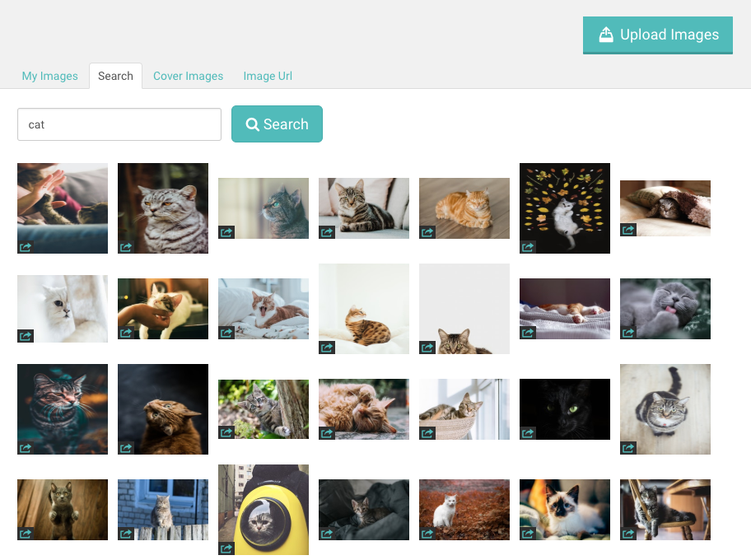Open share icon on tabby on couch photo
Image resolution: width=751 pixels, height=560 pixels.
pos(327,232)
